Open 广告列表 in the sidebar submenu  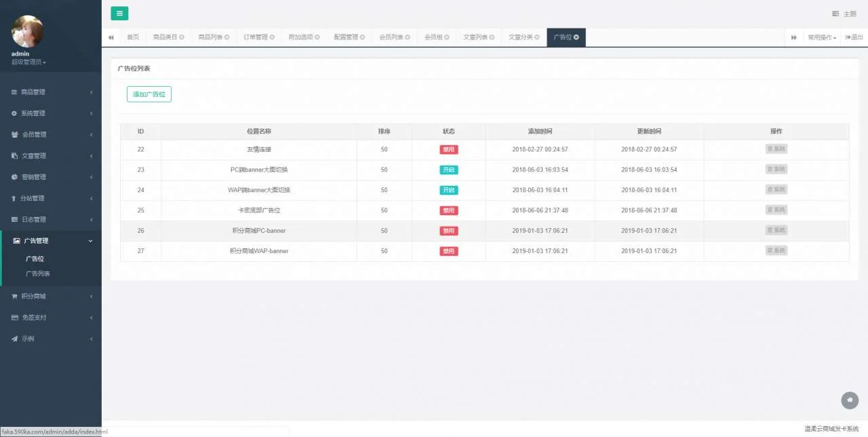[38, 274]
